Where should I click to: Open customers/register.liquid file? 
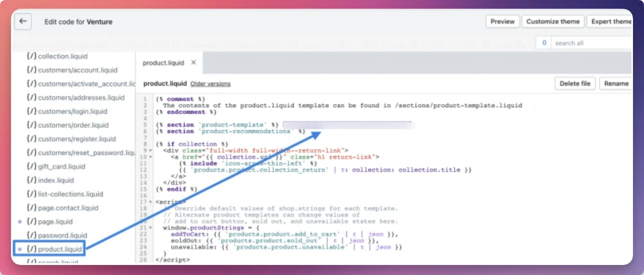click(77, 139)
